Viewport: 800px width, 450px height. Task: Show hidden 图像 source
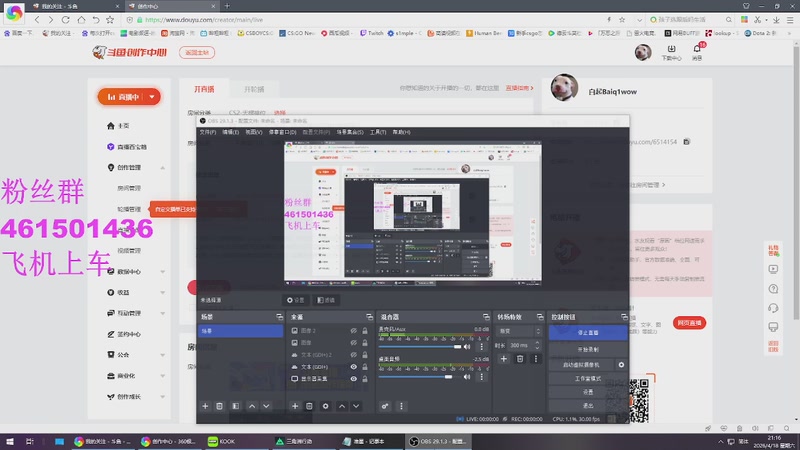353,343
